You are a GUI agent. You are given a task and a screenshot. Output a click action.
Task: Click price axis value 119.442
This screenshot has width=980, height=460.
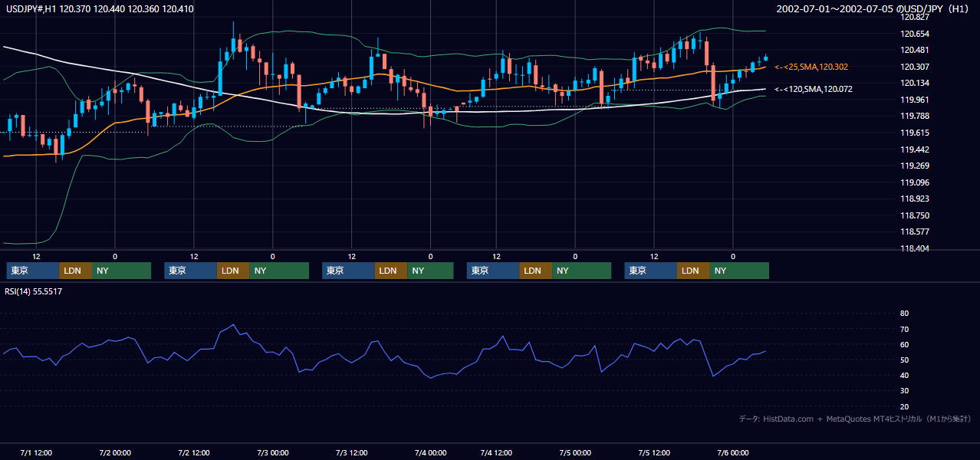916,149
